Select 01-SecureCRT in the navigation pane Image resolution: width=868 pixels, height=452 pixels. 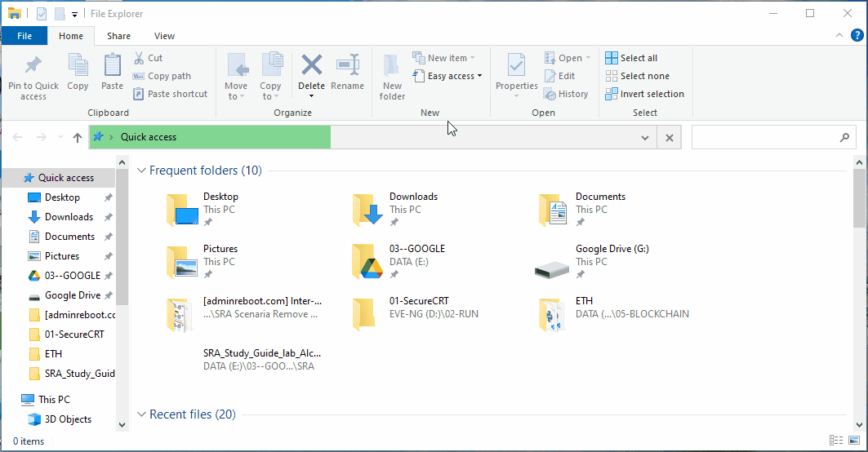tap(74, 335)
